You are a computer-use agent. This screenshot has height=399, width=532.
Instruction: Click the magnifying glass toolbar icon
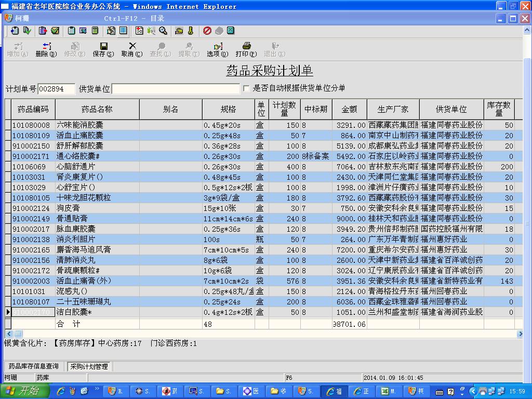point(163,31)
